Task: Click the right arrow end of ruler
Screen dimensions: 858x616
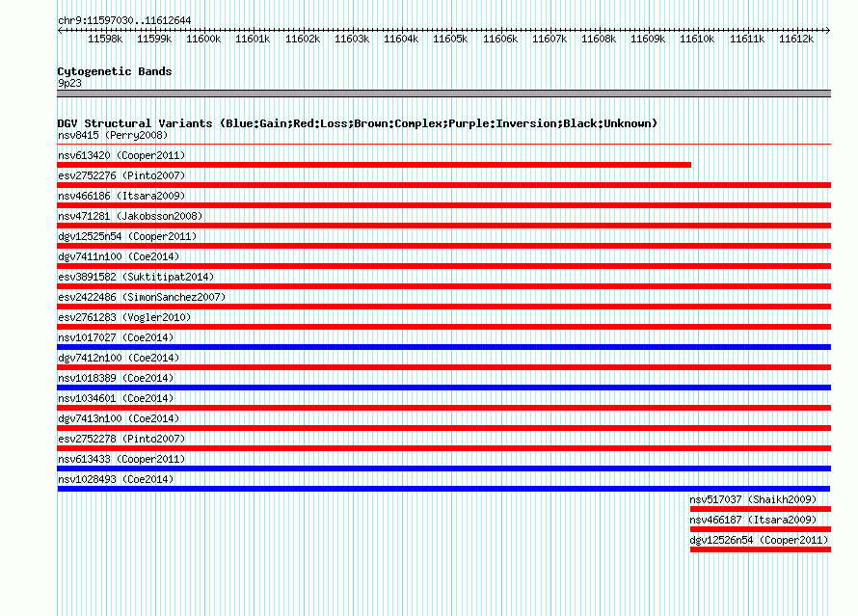Action: point(828,30)
